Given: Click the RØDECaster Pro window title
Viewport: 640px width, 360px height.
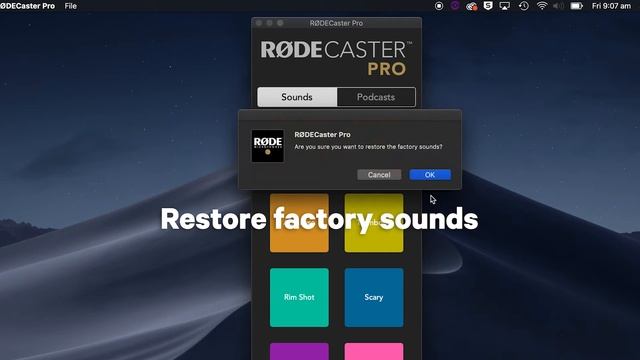Looking at the screenshot, I should pyautogui.click(x=336, y=23).
